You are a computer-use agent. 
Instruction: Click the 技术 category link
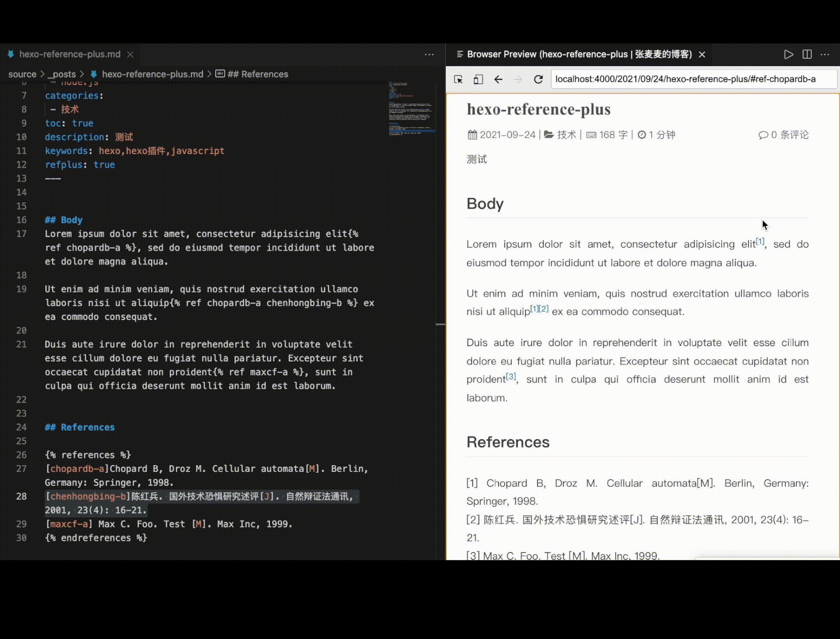pos(567,135)
